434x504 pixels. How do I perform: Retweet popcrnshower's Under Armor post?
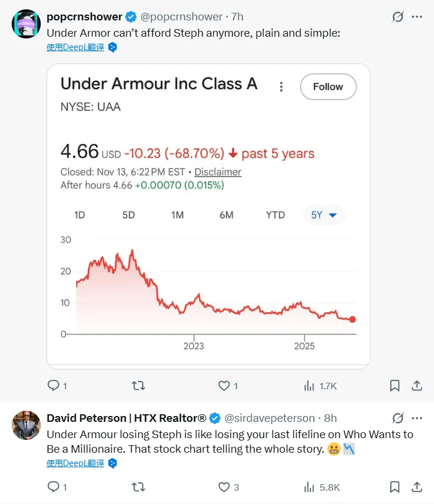click(139, 386)
